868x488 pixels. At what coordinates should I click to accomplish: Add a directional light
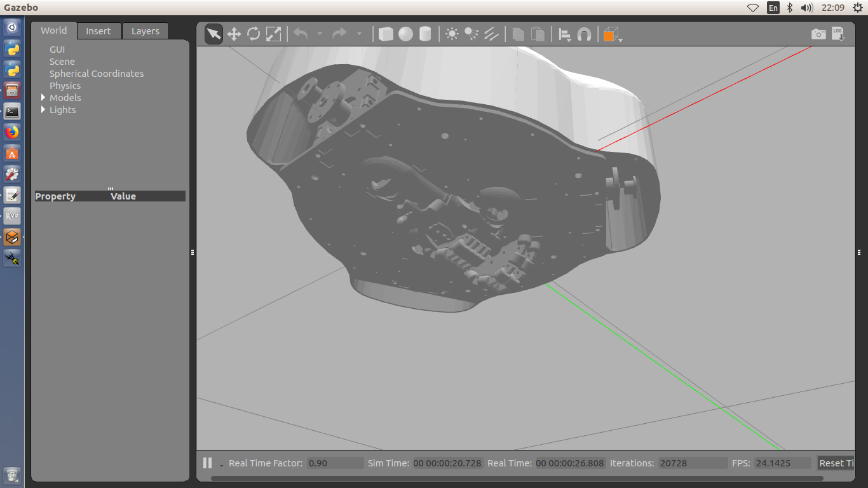tap(491, 34)
